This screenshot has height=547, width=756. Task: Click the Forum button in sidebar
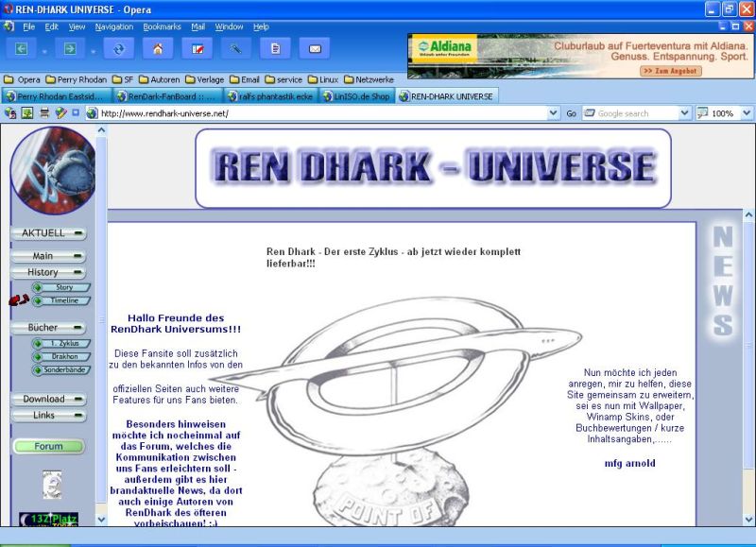click(x=49, y=446)
